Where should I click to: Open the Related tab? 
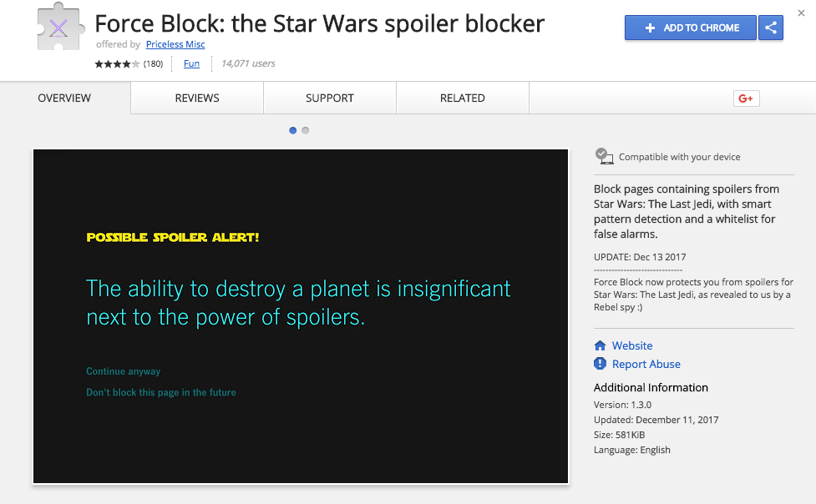pyautogui.click(x=462, y=98)
